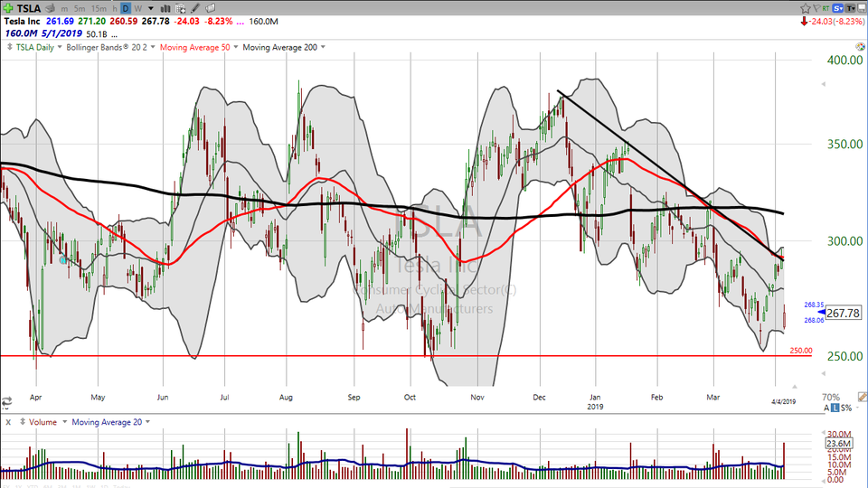Click the star favorite icon
Image resolution: width=868 pixels, height=488 pixels.
click(805, 8)
